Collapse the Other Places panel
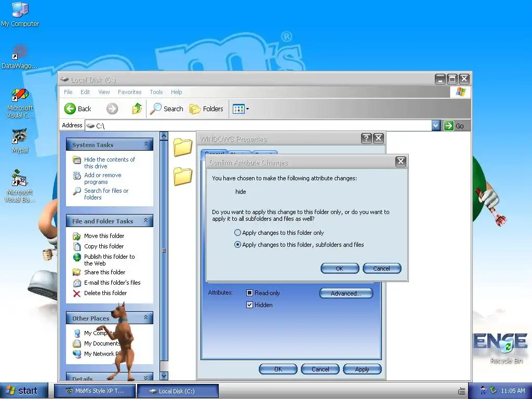The image size is (532, 399). pos(146,317)
